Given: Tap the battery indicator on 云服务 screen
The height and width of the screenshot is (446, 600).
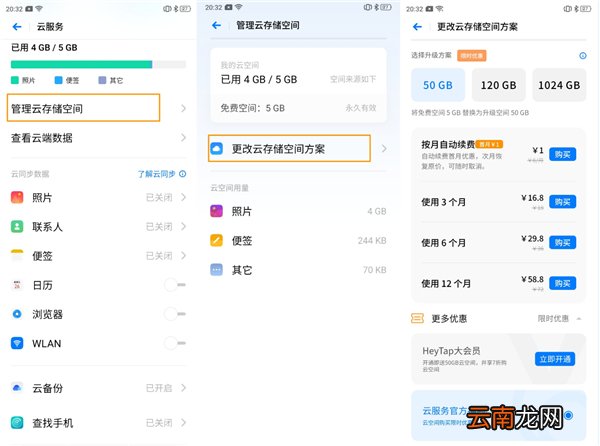Looking at the screenshot, I should (x=186, y=9).
